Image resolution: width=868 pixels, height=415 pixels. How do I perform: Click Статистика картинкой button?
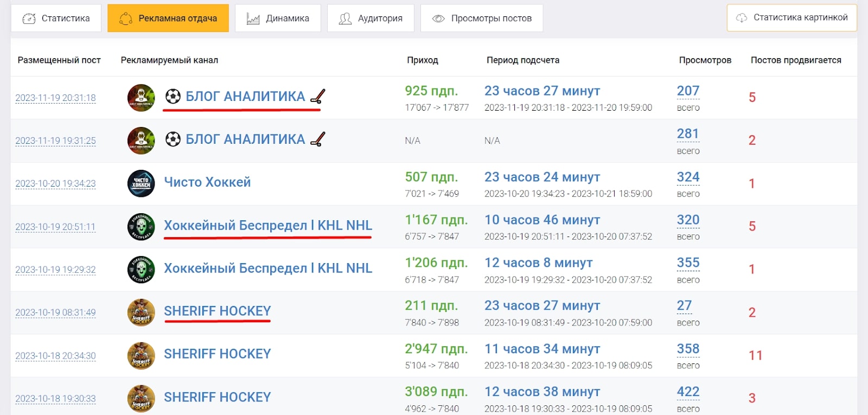(792, 18)
